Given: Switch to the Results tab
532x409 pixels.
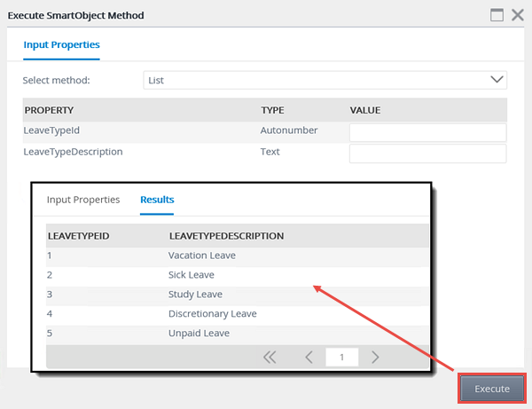Looking at the screenshot, I should 157,200.
